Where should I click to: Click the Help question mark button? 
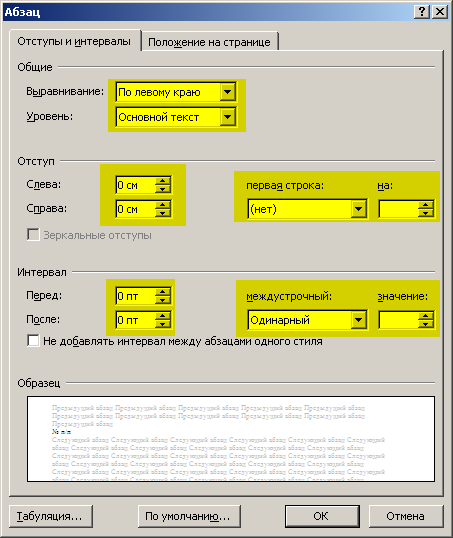click(x=422, y=12)
